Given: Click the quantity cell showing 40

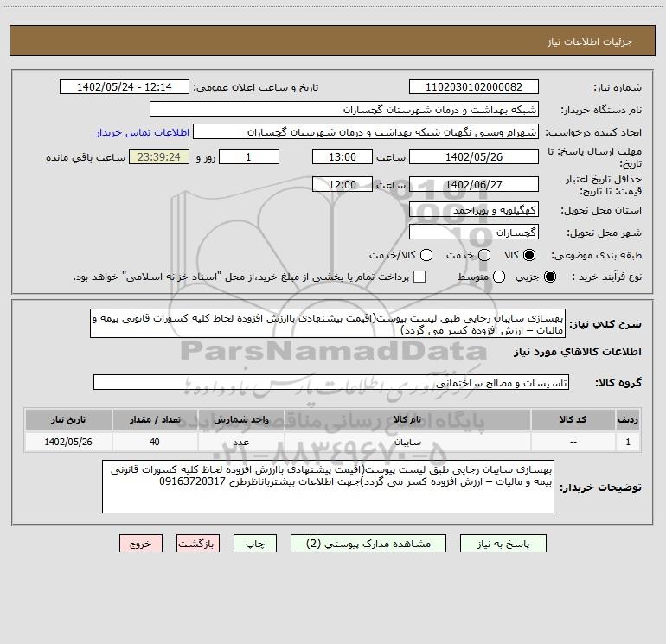Looking at the screenshot, I should tap(155, 442).
